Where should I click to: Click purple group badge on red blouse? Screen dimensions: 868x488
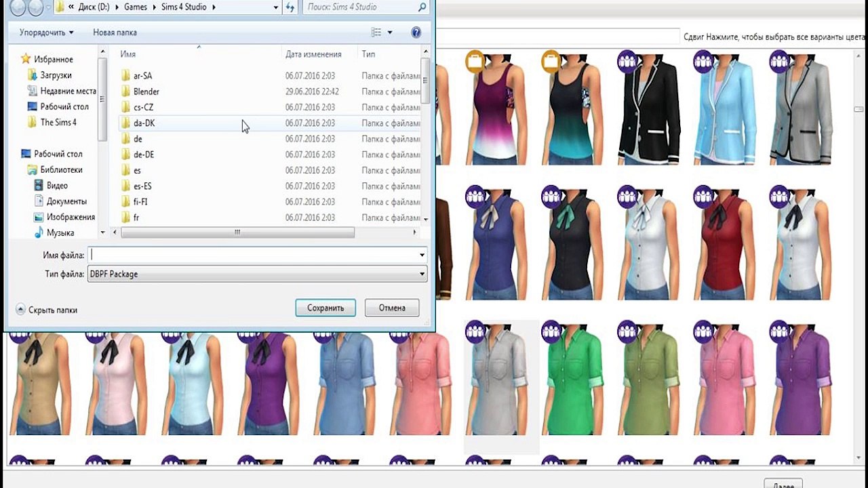pos(703,196)
